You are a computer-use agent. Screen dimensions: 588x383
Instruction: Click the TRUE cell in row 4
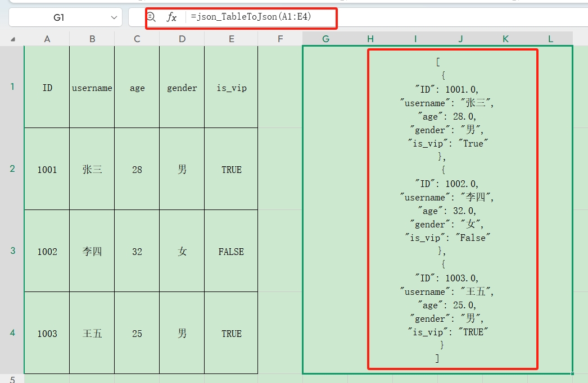pyautogui.click(x=231, y=333)
